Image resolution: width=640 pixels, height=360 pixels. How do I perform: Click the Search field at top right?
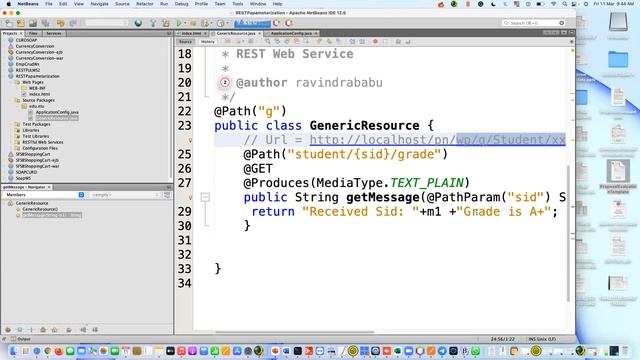pyautogui.click(x=533, y=23)
